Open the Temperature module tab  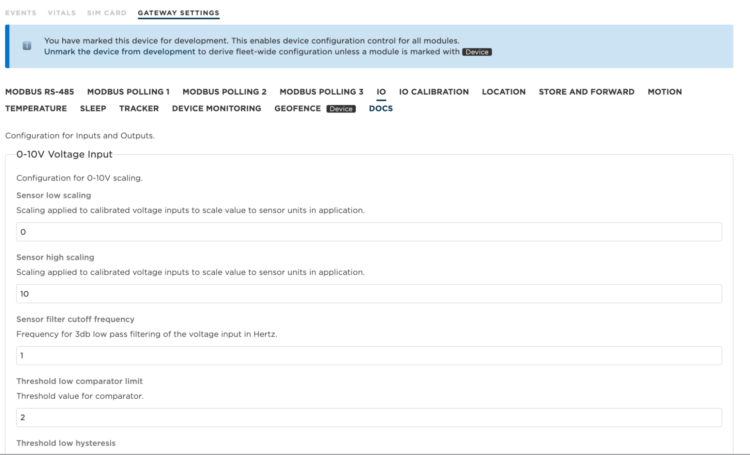36,108
